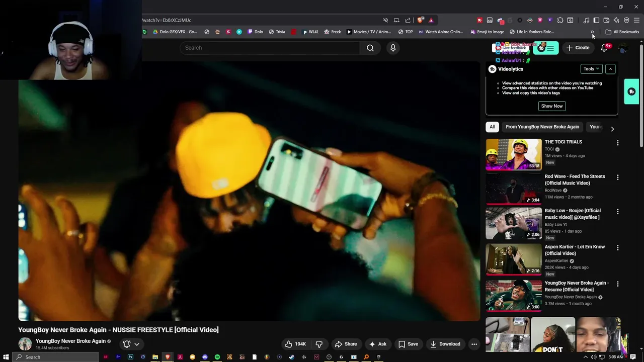Click Brave Rewards triangle icon
This screenshot has height=362, width=644.
coord(431,20)
